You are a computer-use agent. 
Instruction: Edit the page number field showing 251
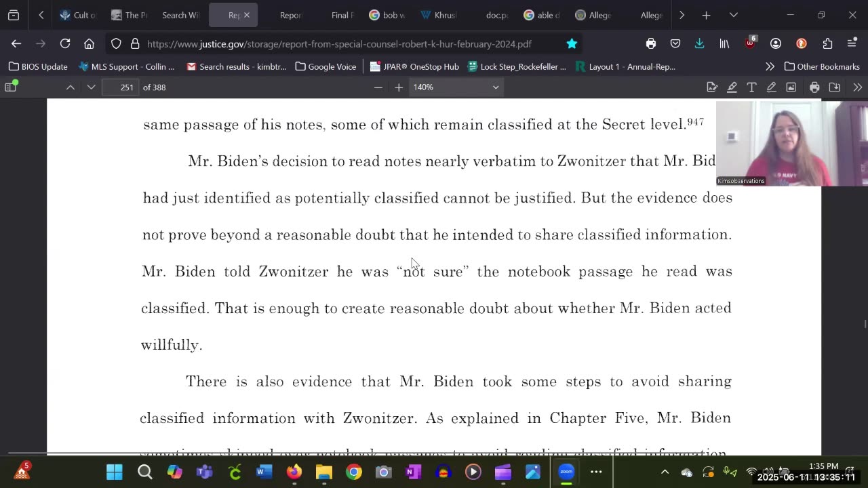pyautogui.click(x=120, y=87)
